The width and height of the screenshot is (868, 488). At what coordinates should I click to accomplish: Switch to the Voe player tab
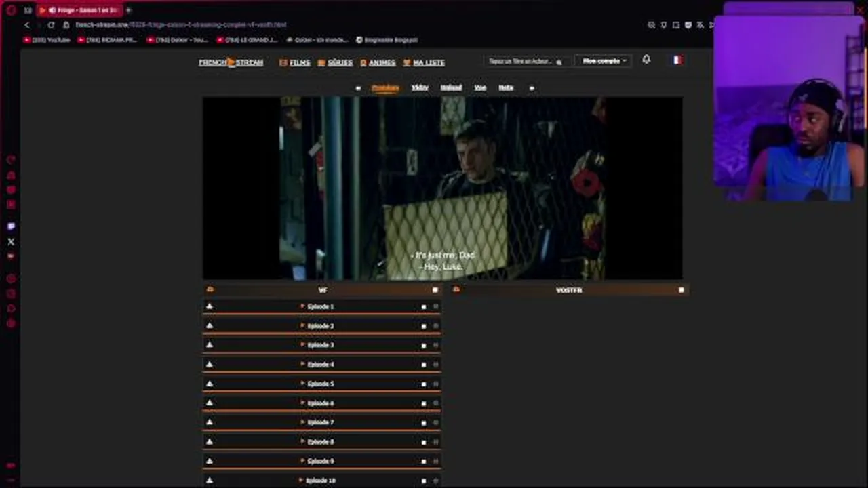click(x=480, y=87)
